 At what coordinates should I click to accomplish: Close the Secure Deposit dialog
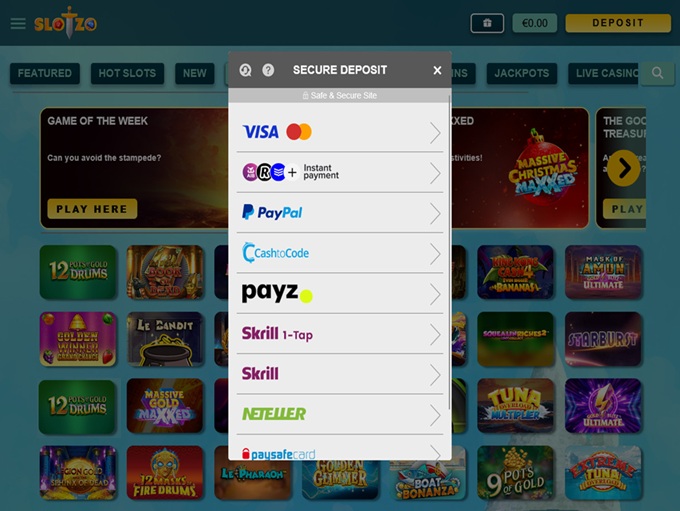437,70
